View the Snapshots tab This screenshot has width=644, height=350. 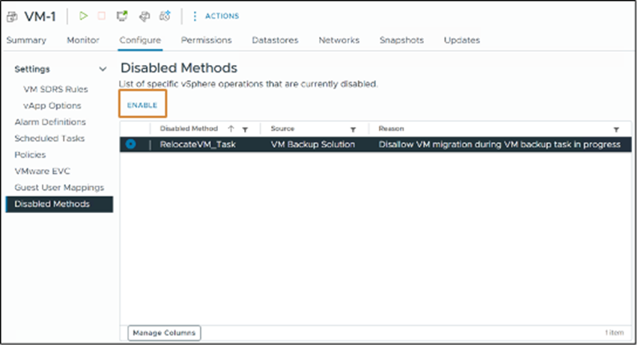[401, 40]
